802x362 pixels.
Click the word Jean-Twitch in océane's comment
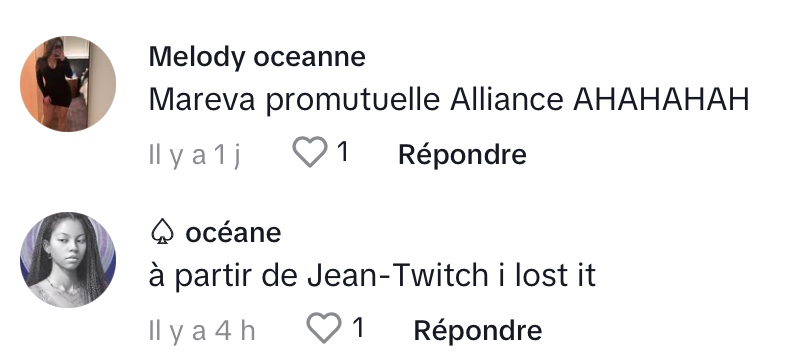point(397,275)
